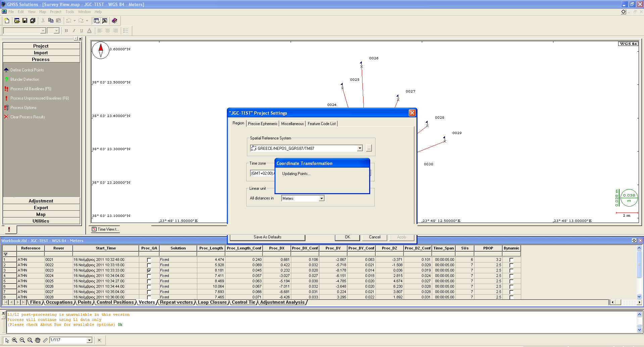Click the Copy icon in the toolbar

pyautogui.click(x=51, y=21)
